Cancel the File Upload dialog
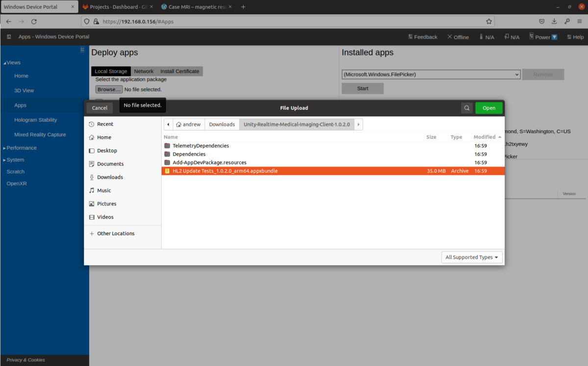 [x=99, y=108]
